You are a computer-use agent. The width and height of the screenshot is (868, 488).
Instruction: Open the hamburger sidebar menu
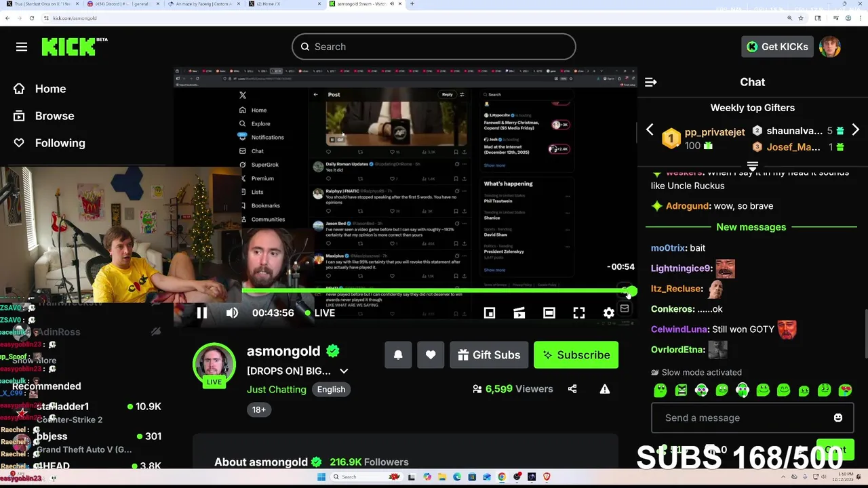tap(22, 47)
